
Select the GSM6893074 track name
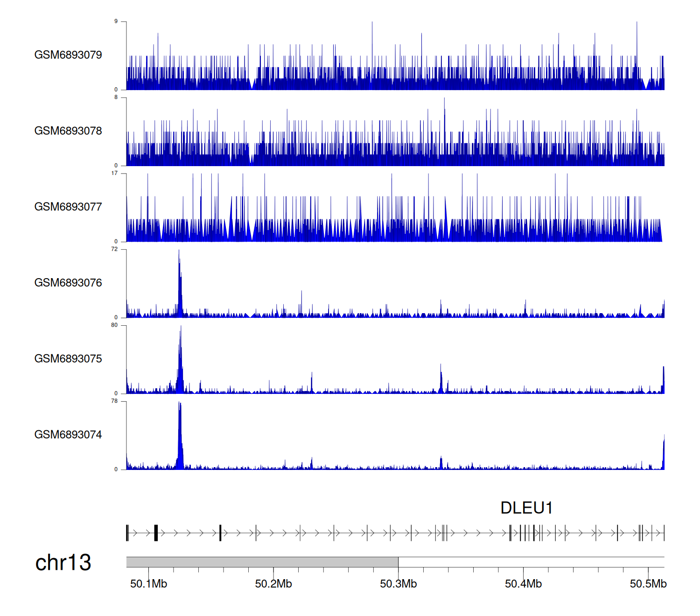[68, 435]
